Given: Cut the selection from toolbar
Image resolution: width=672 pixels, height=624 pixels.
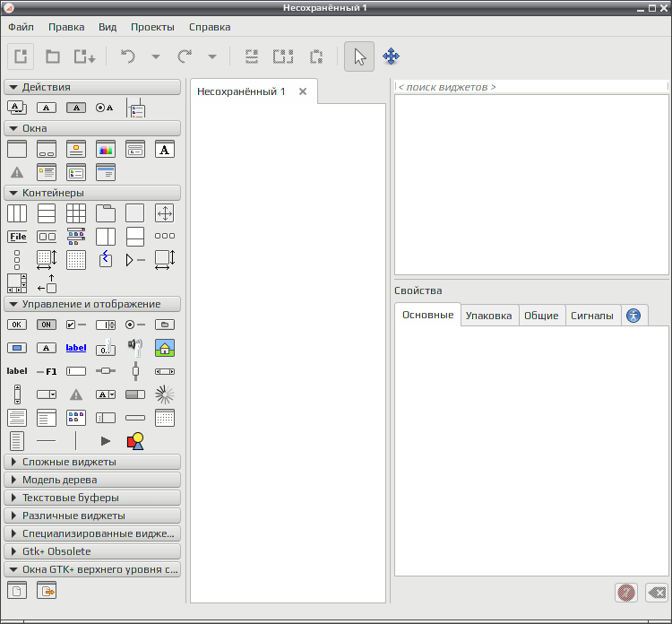Looking at the screenshot, I should [x=252, y=56].
